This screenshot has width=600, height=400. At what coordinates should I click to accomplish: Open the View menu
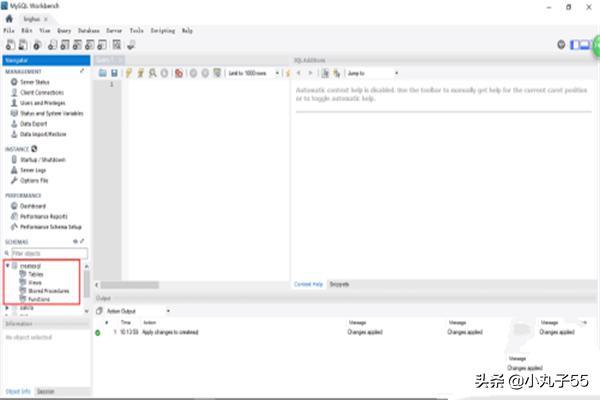(x=45, y=31)
